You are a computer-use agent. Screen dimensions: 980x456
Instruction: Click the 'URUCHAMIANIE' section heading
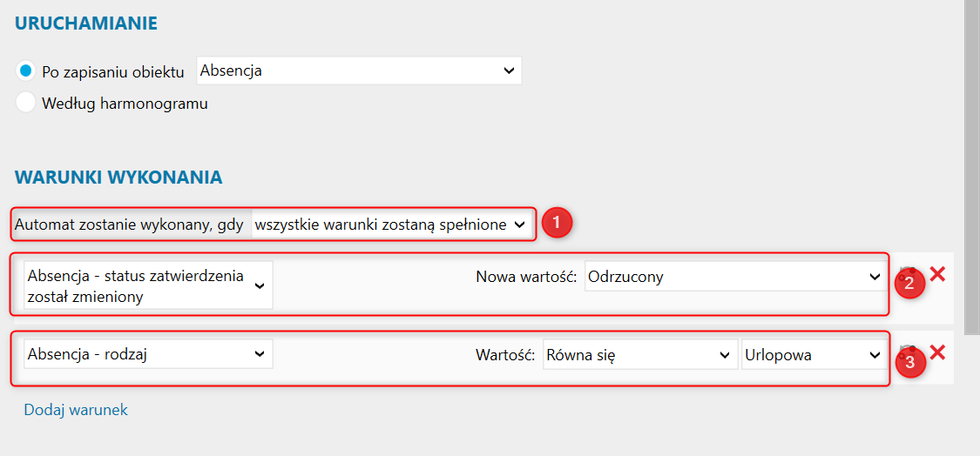[x=86, y=23]
